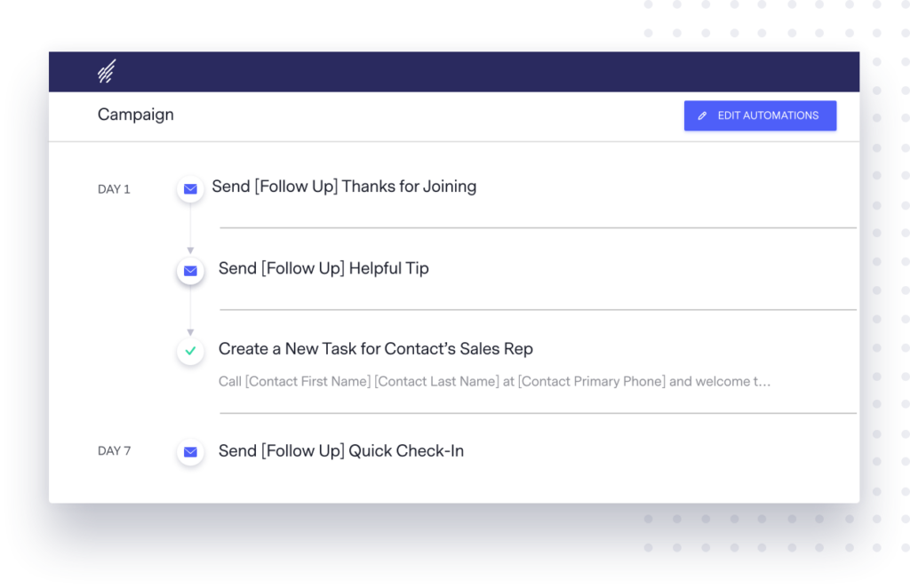Toggle the completed state of the Sales Rep task
Image resolution: width=910 pixels, height=588 pixels.
pyautogui.click(x=190, y=352)
